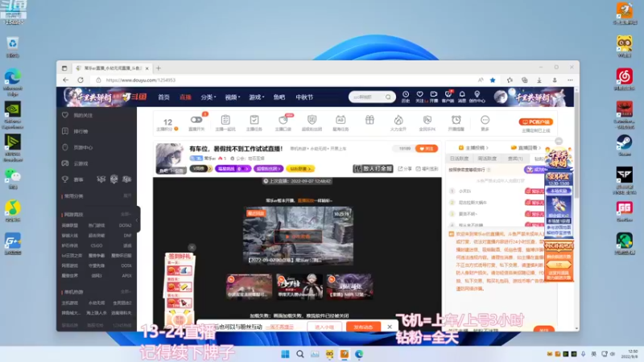Toggle the 直播开关 live switch

point(196,120)
